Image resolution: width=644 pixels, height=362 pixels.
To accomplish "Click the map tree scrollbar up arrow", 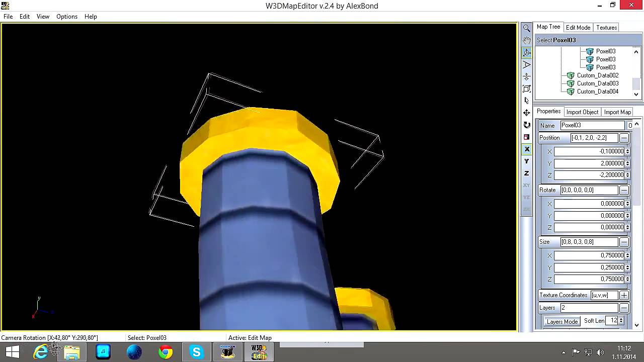I will point(636,51).
